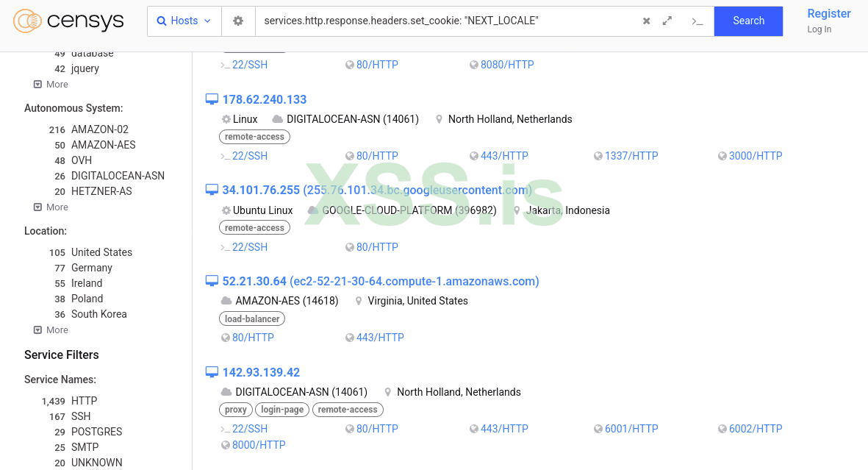Open host 142.93.139.42
The height and width of the screenshot is (470, 868).
[261, 372]
